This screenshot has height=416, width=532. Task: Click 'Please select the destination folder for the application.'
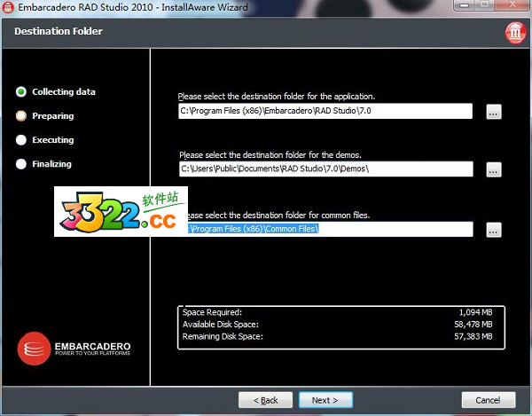[x=277, y=97]
